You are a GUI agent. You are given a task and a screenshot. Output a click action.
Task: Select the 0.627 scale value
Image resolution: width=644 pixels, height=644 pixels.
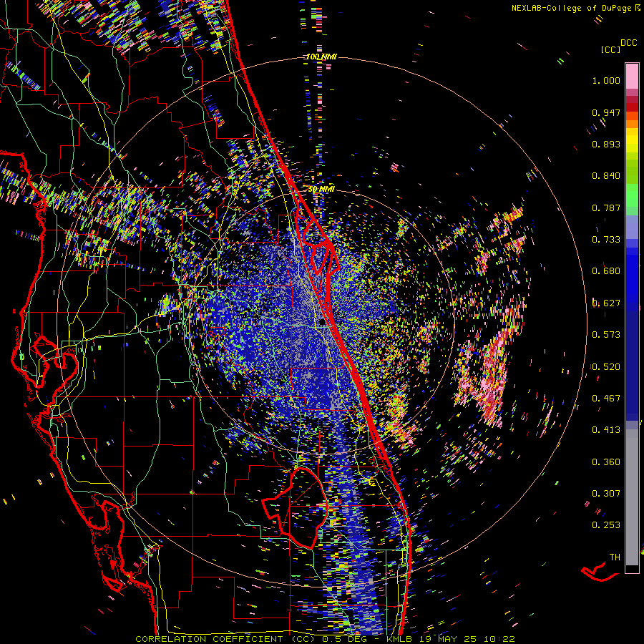pyautogui.click(x=606, y=303)
